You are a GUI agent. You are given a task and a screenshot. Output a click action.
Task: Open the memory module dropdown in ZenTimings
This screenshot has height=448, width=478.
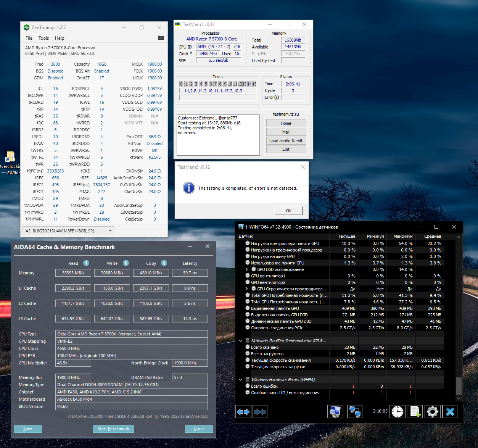pyautogui.click(x=68, y=231)
